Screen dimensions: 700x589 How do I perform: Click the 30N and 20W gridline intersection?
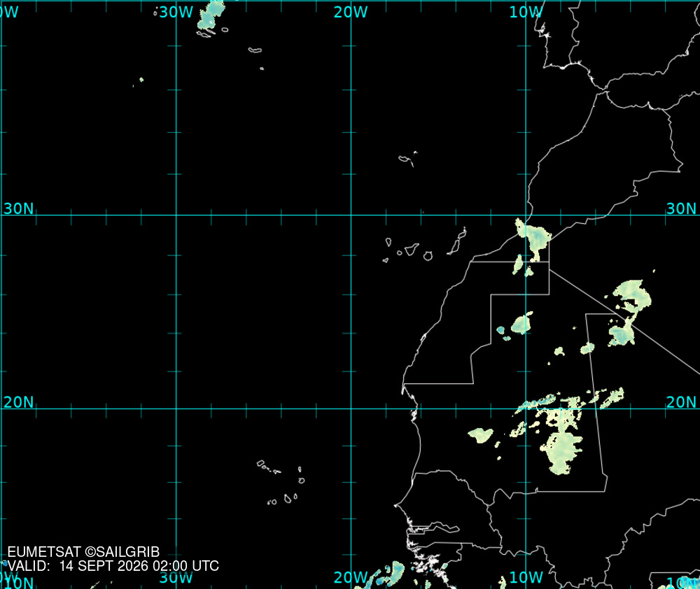pos(351,215)
